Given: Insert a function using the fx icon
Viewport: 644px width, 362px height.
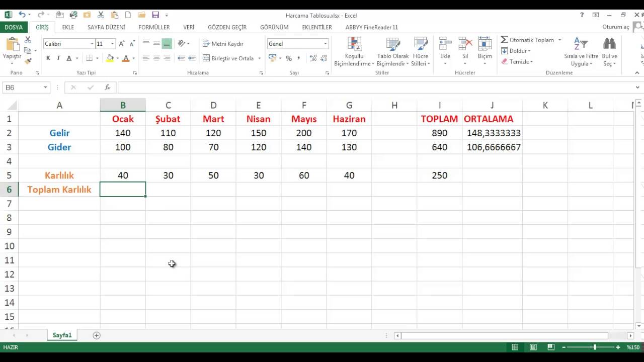Looking at the screenshot, I should [x=107, y=87].
